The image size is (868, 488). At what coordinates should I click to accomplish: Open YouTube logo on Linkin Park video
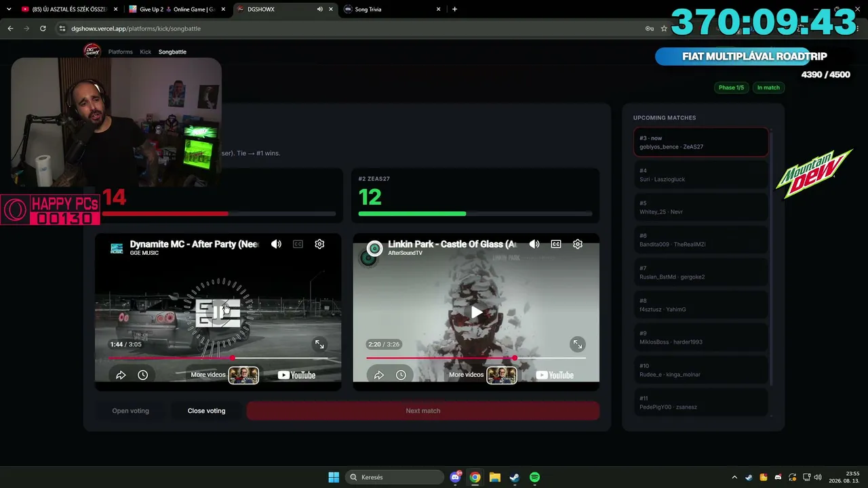click(555, 375)
